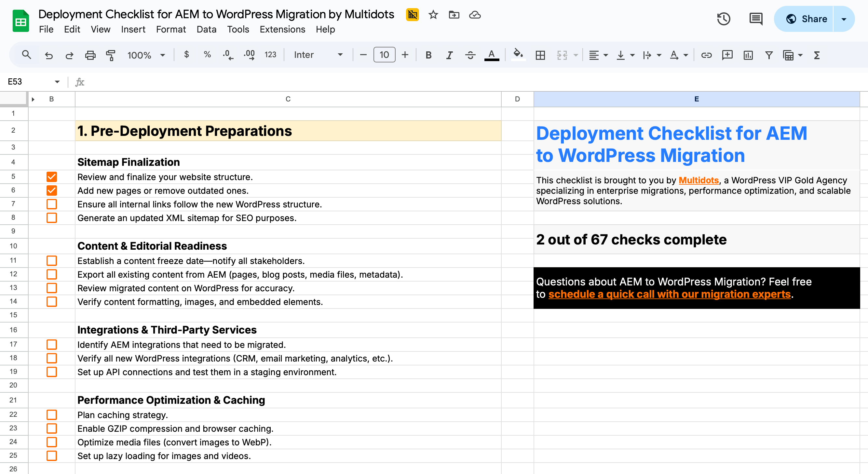Check 'Generate an updated XML sitemap' item
This screenshot has height=474, width=868.
coord(51,218)
